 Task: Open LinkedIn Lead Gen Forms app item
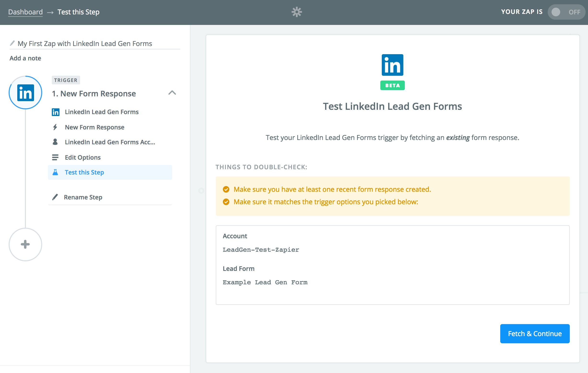(x=102, y=112)
